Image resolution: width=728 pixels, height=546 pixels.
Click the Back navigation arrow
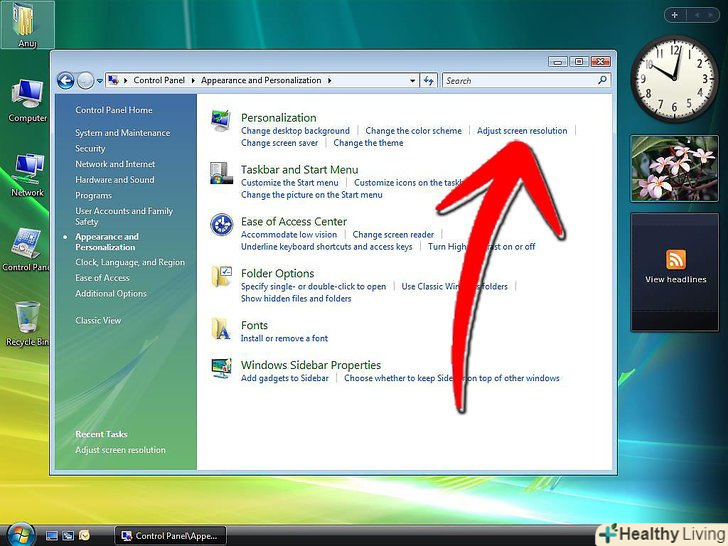click(66, 81)
